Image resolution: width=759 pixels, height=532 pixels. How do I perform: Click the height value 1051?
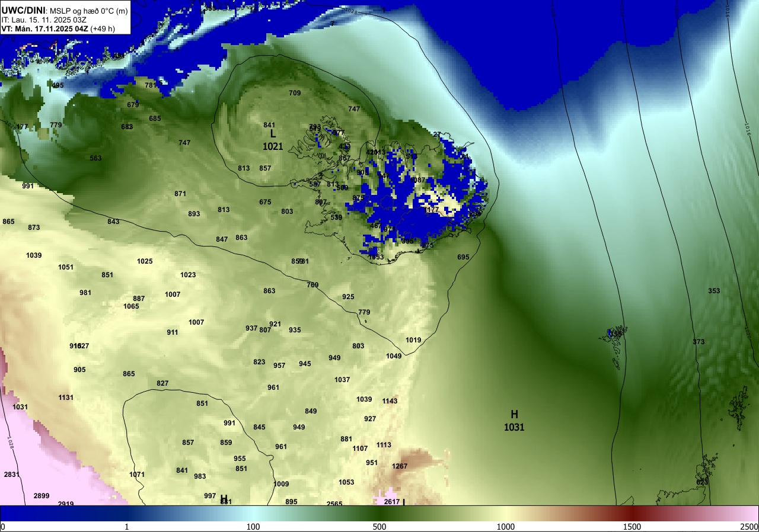click(66, 267)
